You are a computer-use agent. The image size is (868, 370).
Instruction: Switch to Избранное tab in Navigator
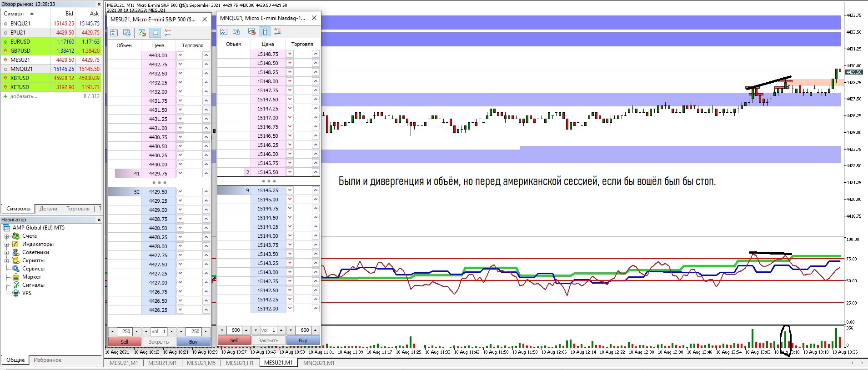47,360
